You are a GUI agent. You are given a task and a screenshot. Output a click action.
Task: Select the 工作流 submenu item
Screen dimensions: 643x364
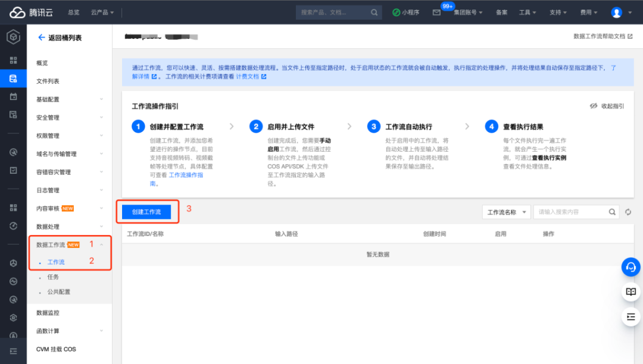click(56, 262)
